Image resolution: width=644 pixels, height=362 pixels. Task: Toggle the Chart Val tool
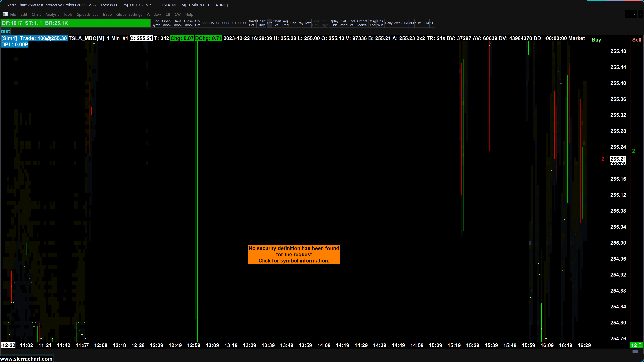tap(277, 23)
